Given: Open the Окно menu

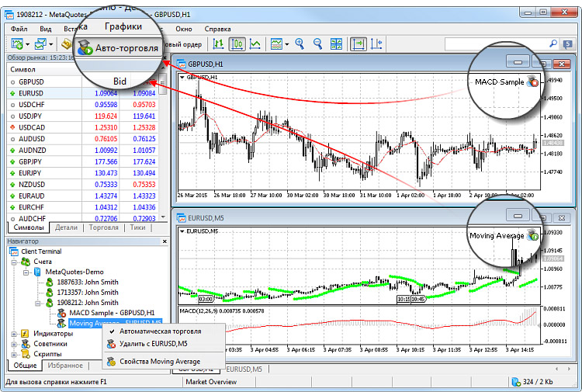Looking at the screenshot, I should click(x=184, y=29).
